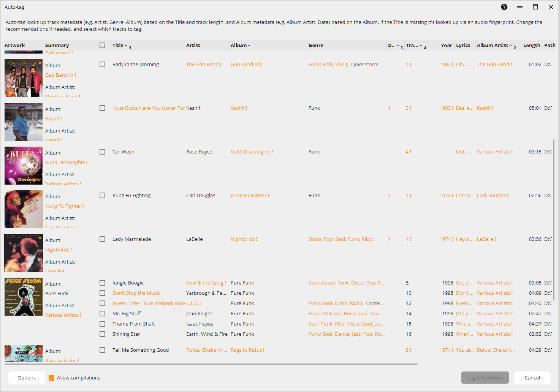Maximize the Auto-tag window

tap(535, 7)
